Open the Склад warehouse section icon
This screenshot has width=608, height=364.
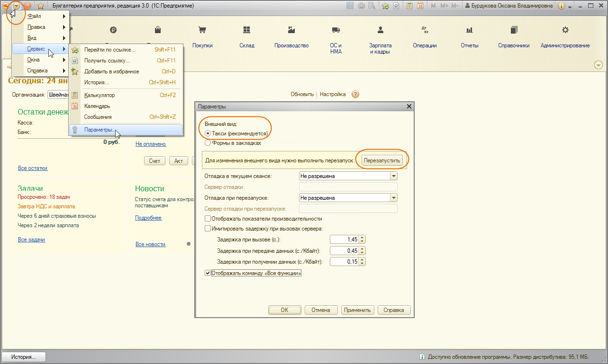(246, 31)
